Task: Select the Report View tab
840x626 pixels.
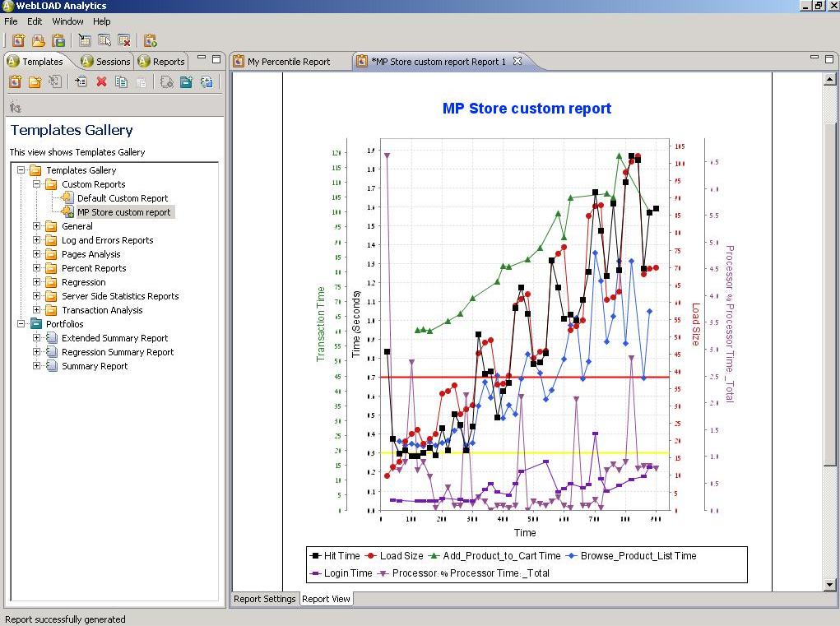Action: click(326, 599)
